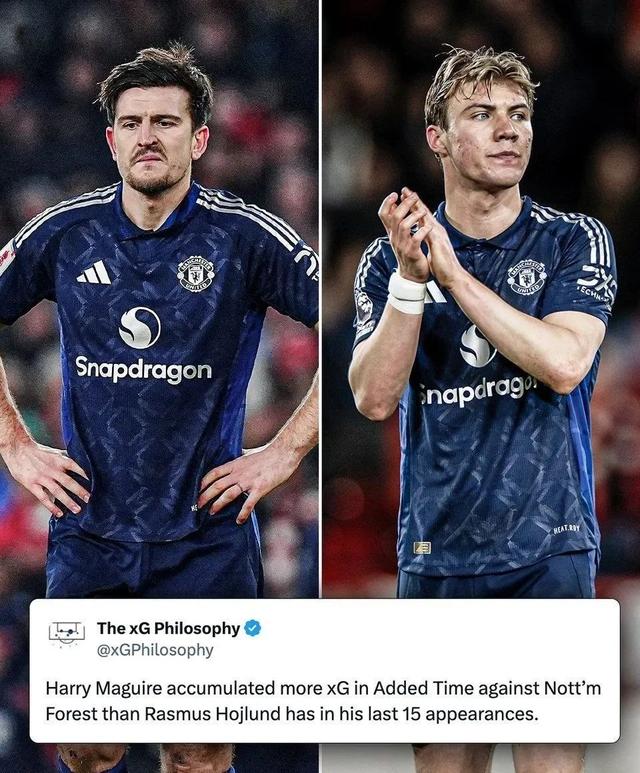Click the partial Snapdragon text on right shirt
The width and height of the screenshot is (640, 773).
coord(476,392)
